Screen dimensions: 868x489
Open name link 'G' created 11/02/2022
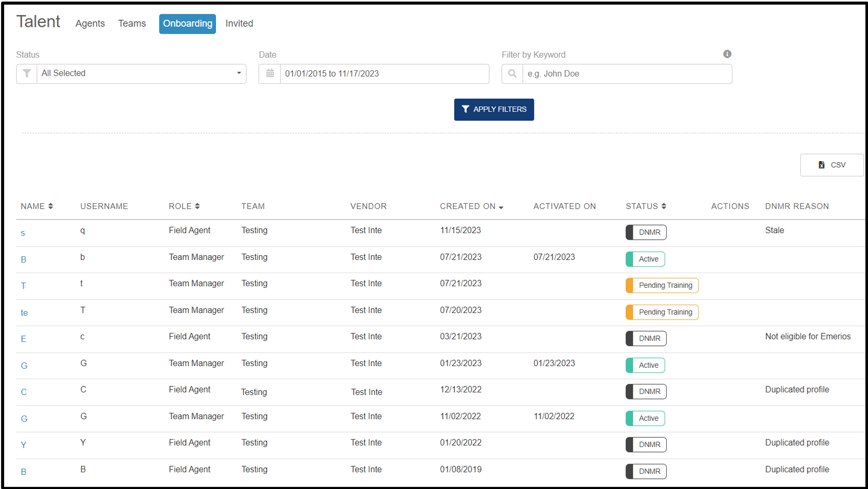(24, 419)
